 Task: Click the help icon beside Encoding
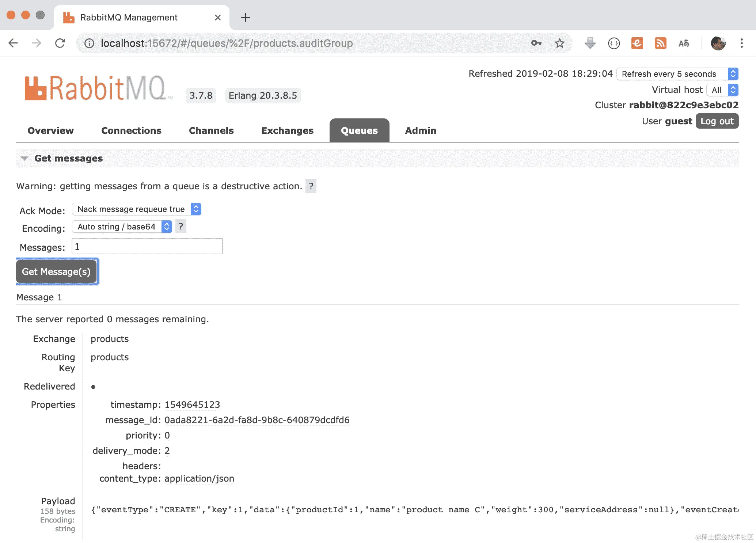[181, 227]
